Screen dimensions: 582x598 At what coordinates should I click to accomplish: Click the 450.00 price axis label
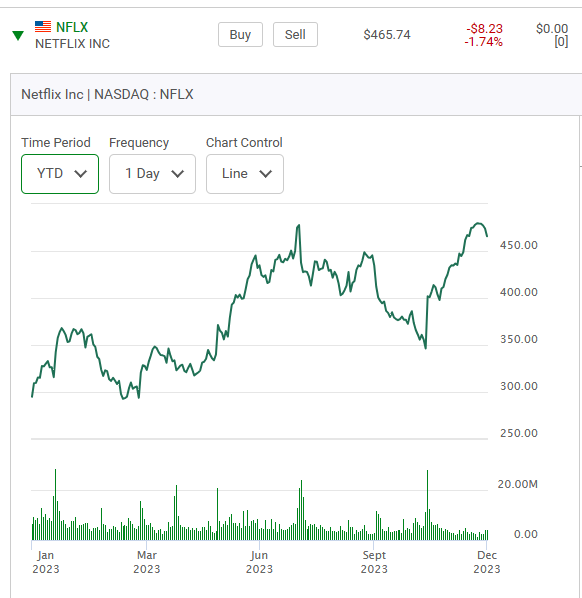(519, 245)
